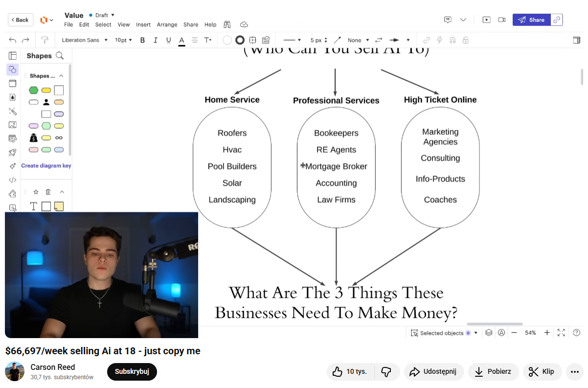588x388 pixels.
Task: Open the image insert sidebar icon
Action: (13, 125)
